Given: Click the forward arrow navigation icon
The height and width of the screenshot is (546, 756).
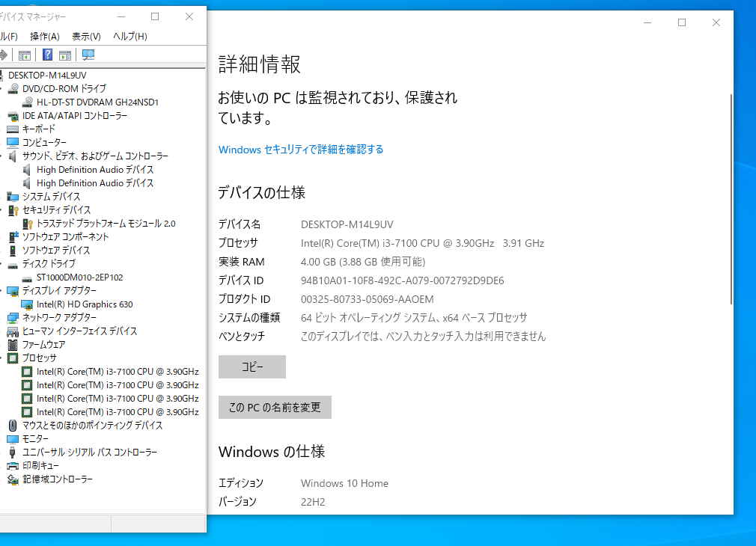Looking at the screenshot, I should pos(4,55).
